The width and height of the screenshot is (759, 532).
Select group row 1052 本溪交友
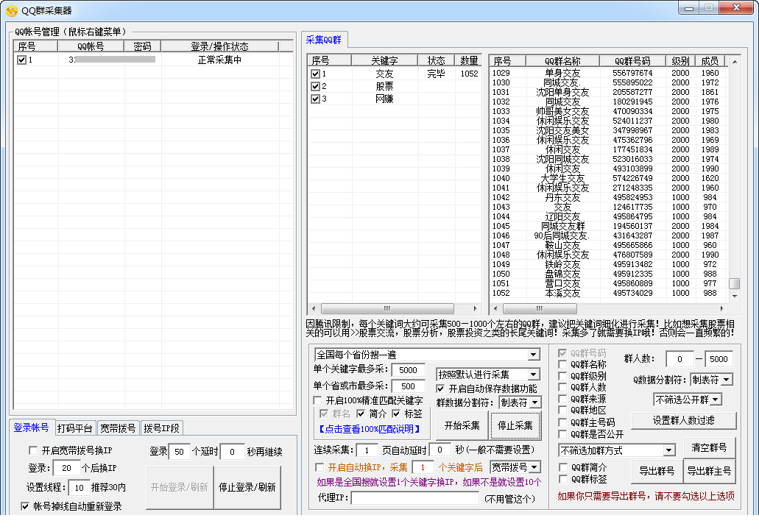pos(608,293)
